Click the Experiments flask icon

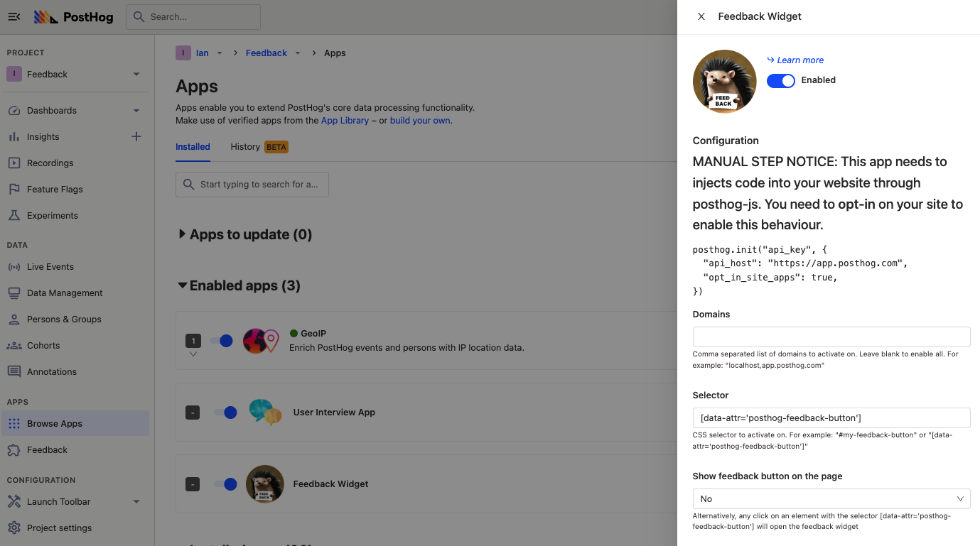(x=14, y=216)
